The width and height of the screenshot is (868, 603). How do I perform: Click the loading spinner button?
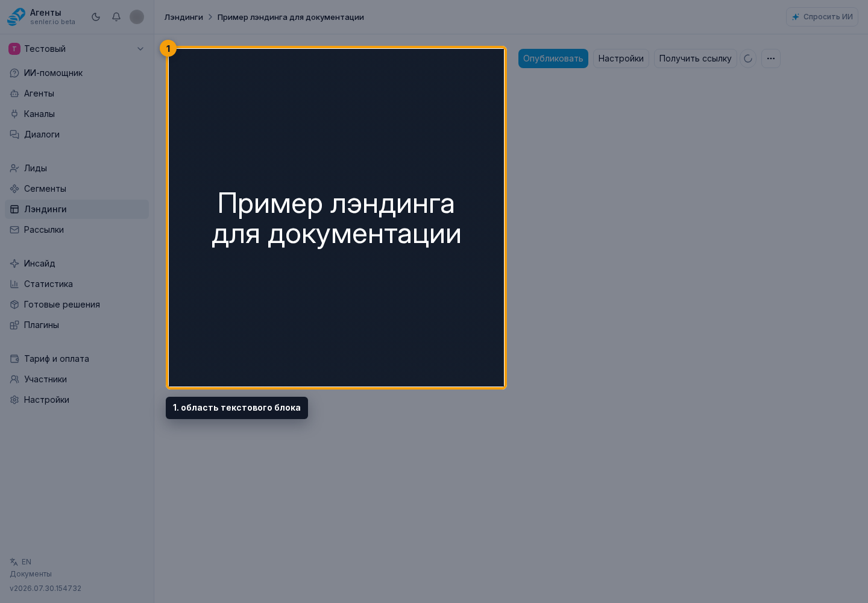(x=748, y=58)
